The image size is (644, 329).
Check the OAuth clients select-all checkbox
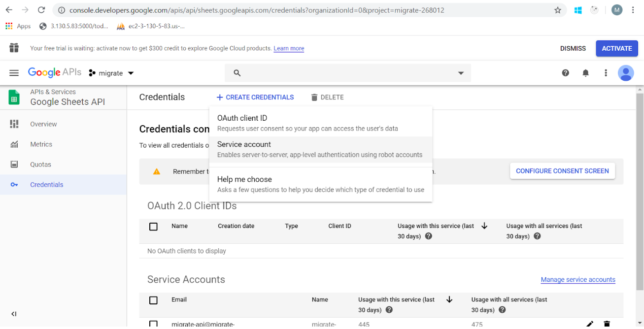[x=153, y=227]
